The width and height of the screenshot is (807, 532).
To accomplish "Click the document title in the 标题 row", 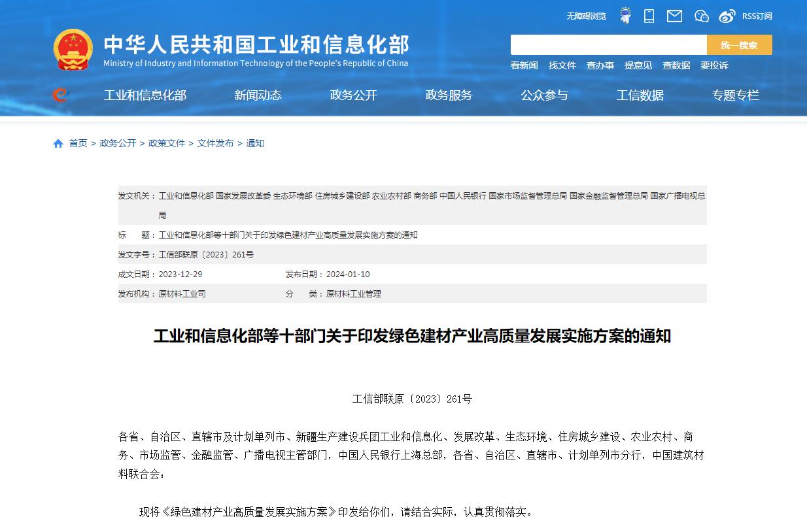I will click(x=288, y=235).
